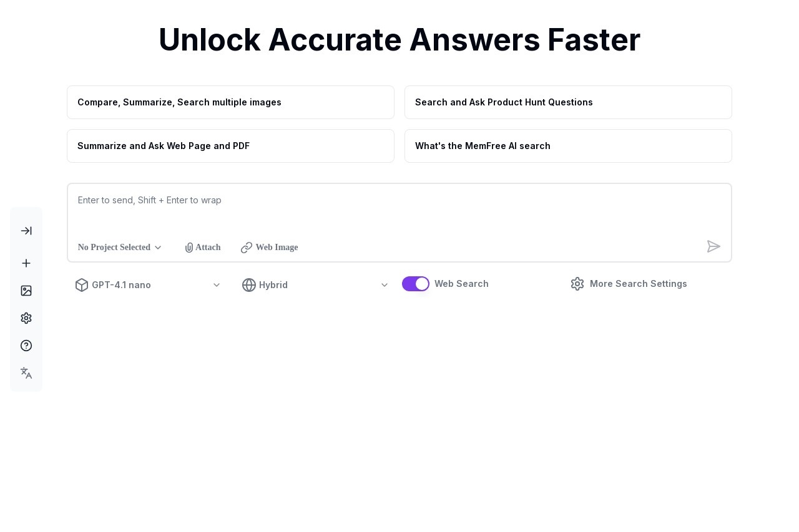Open More Search Settings
Screen dimensions: 799x532
point(629,284)
